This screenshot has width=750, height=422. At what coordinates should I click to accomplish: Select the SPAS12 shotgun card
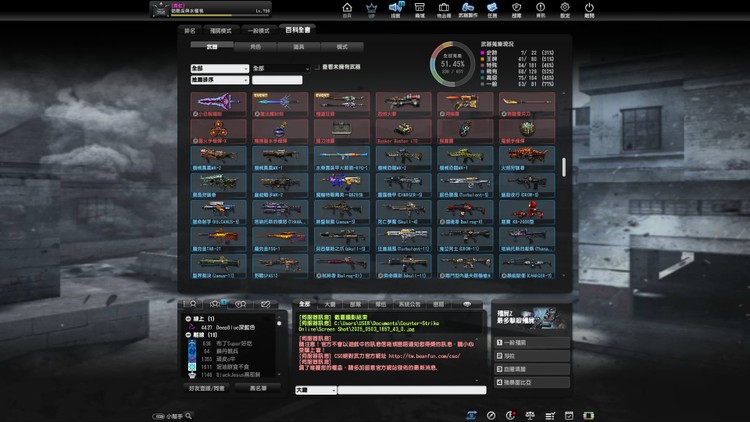pos(280,267)
